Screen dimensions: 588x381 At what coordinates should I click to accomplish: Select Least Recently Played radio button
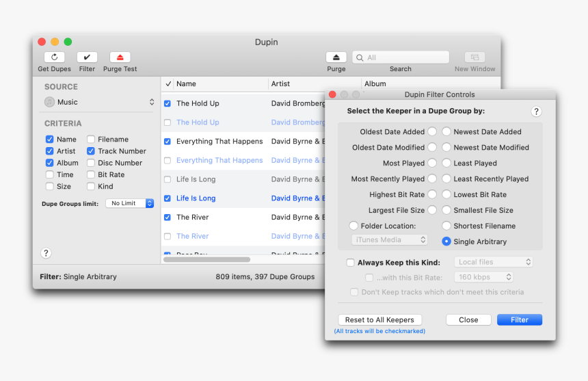click(446, 179)
